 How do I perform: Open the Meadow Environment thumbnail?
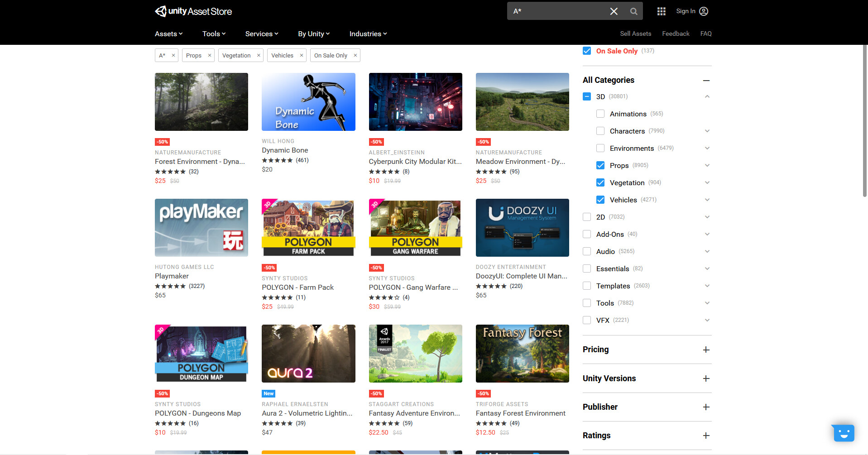(x=523, y=102)
